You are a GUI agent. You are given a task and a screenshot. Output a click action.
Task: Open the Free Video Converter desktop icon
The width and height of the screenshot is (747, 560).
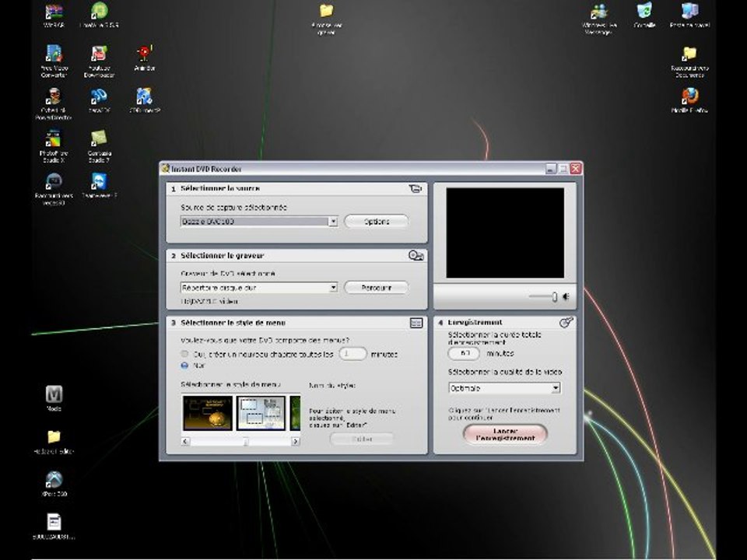(x=54, y=54)
